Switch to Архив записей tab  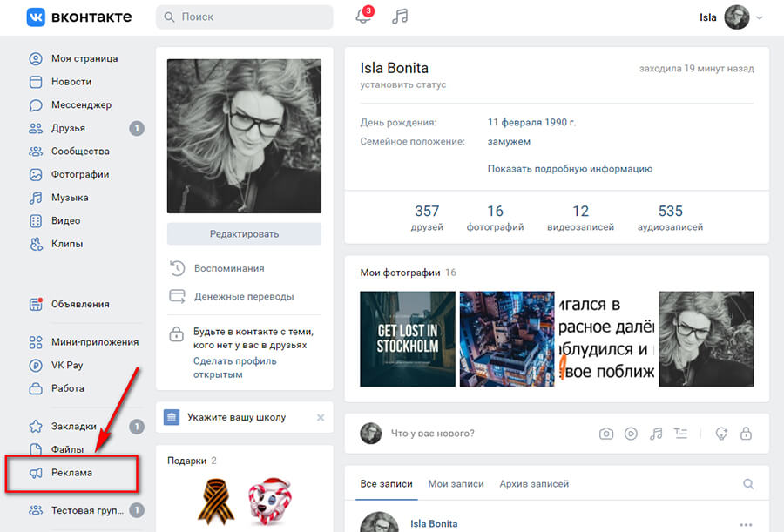[534, 483]
